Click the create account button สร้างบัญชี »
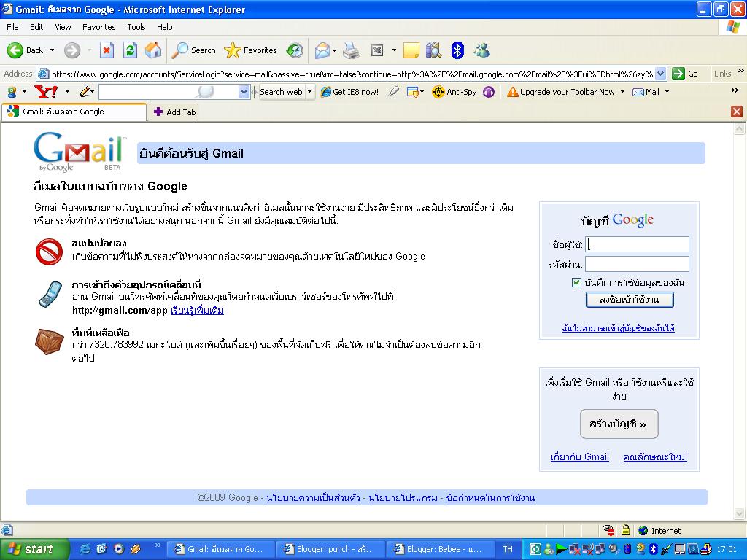Viewport: 747px width, 560px height. click(619, 424)
